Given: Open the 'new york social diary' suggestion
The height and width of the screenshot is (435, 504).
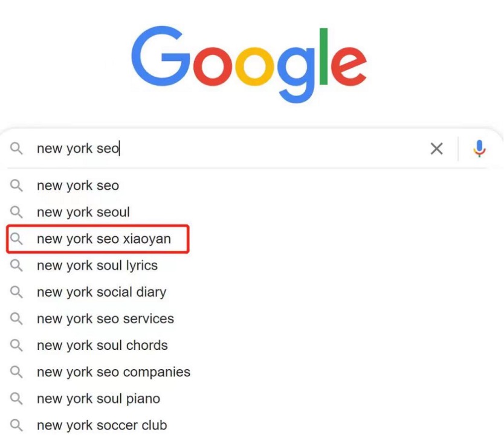Looking at the screenshot, I should [102, 292].
